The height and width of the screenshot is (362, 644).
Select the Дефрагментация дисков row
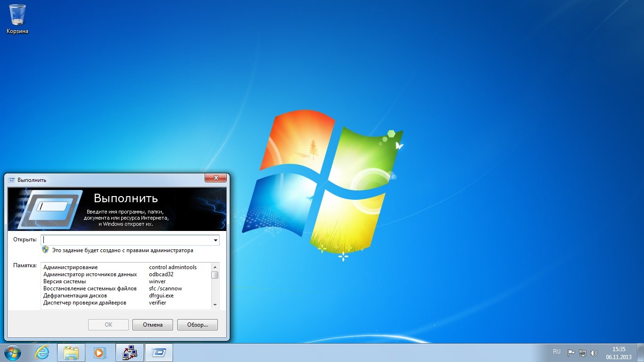[x=126, y=296]
